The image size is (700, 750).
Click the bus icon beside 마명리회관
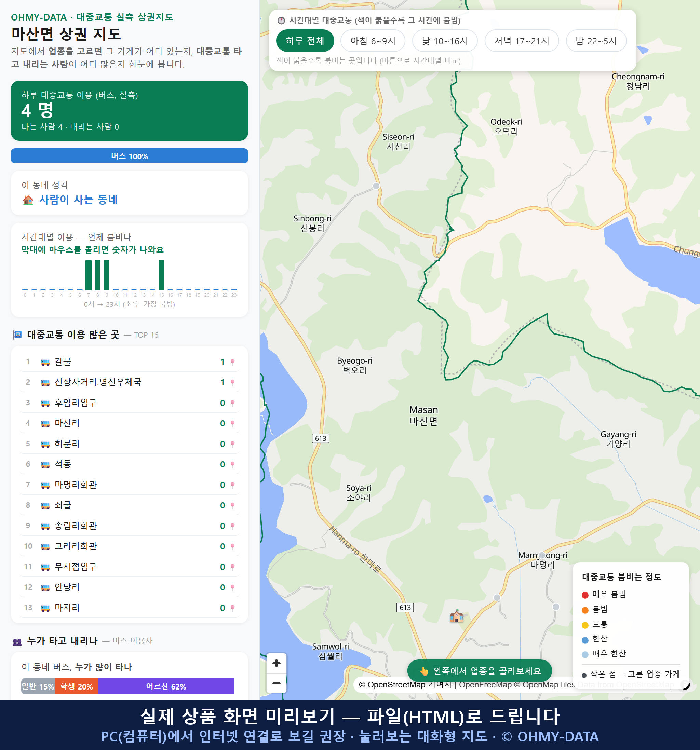(x=45, y=485)
